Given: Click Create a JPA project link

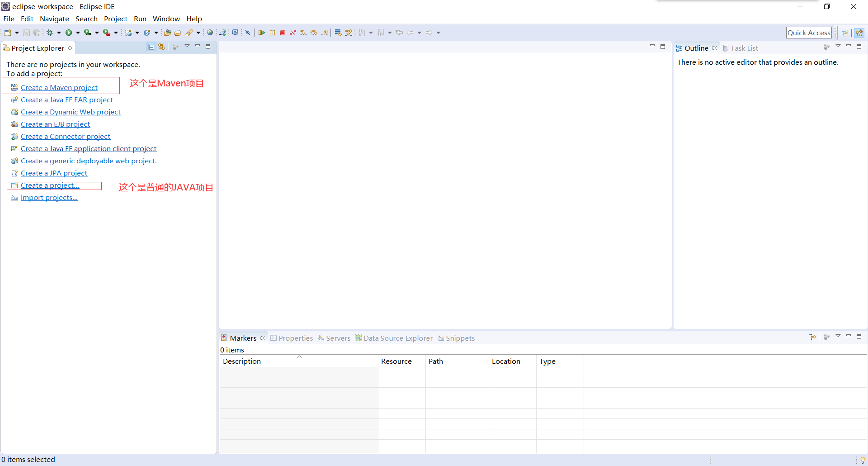Looking at the screenshot, I should coord(54,173).
